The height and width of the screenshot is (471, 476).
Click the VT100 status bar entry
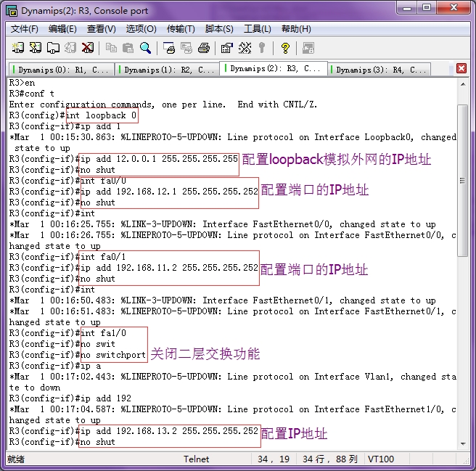tap(381, 459)
